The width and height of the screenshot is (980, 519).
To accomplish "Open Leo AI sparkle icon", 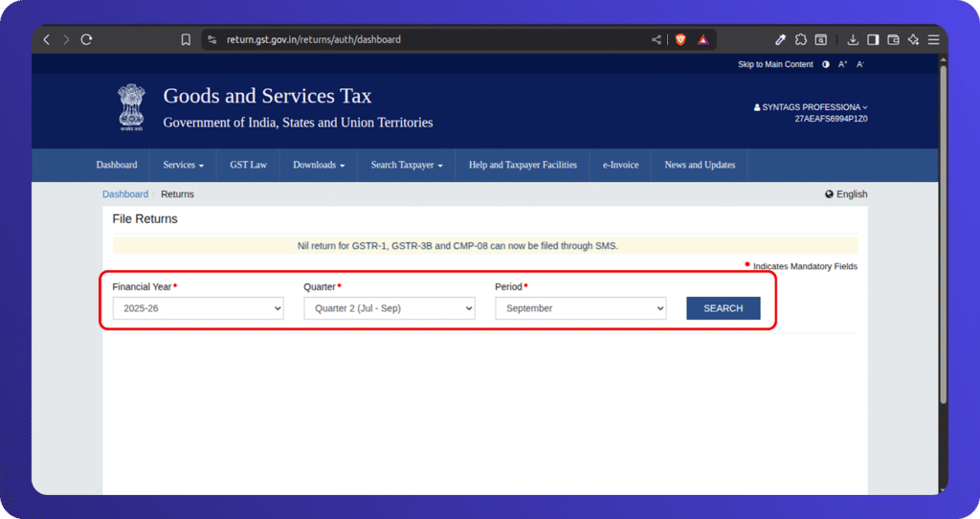I will [913, 39].
